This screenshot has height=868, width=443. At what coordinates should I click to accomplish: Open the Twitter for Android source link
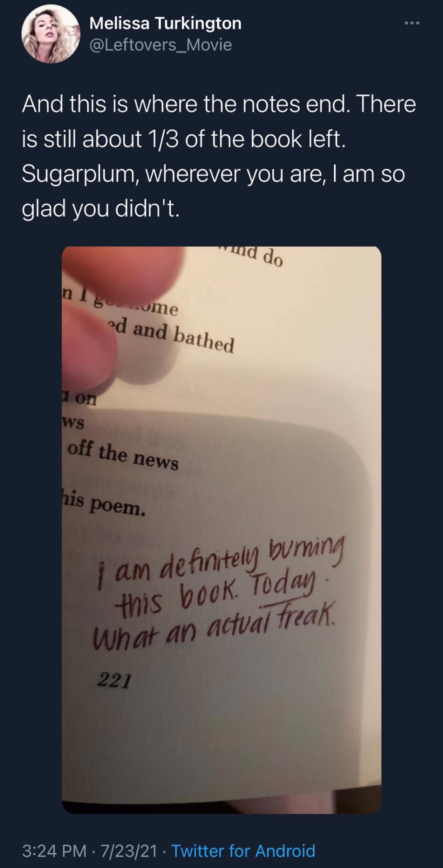click(x=243, y=851)
